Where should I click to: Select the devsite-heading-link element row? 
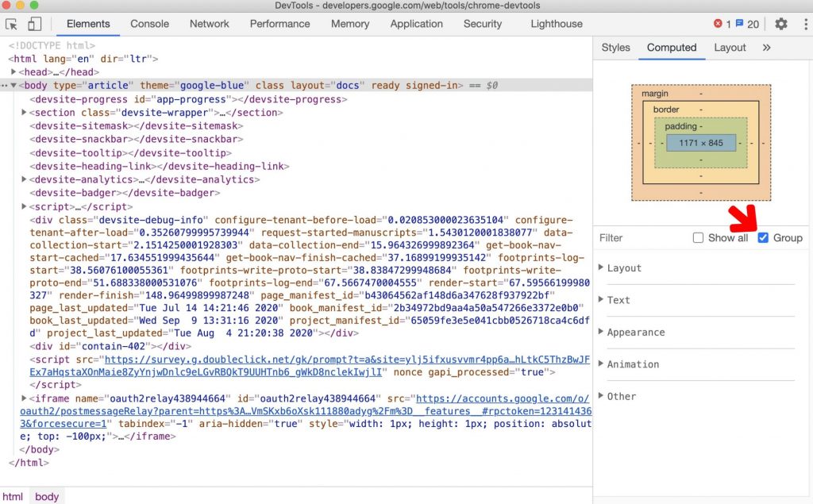[159, 166]
